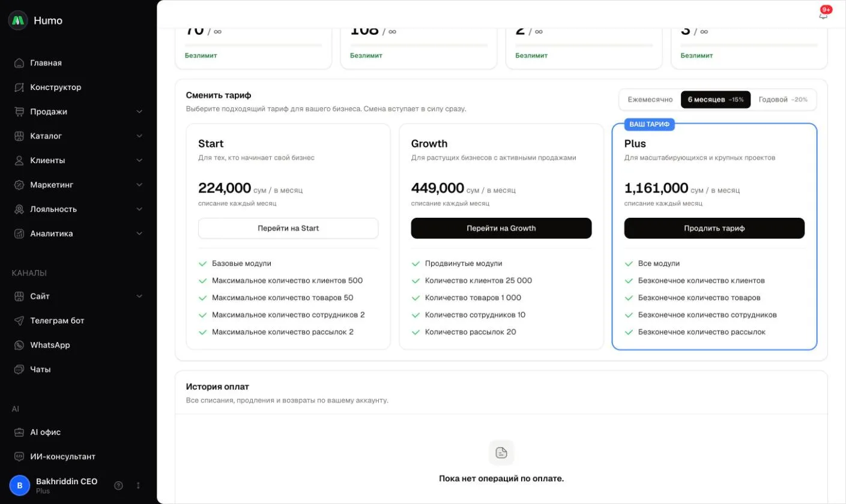The height and width of the screenshot is (504, 846).
Task: Open the WhatsApp channel icon
Action: [x=19, y=346]
